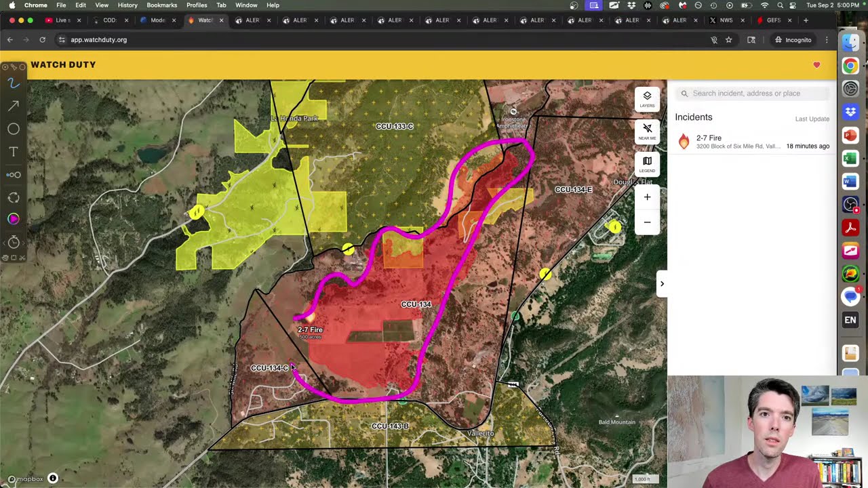
Task: Bookmark this page with star icon
Action: [729, 40]
